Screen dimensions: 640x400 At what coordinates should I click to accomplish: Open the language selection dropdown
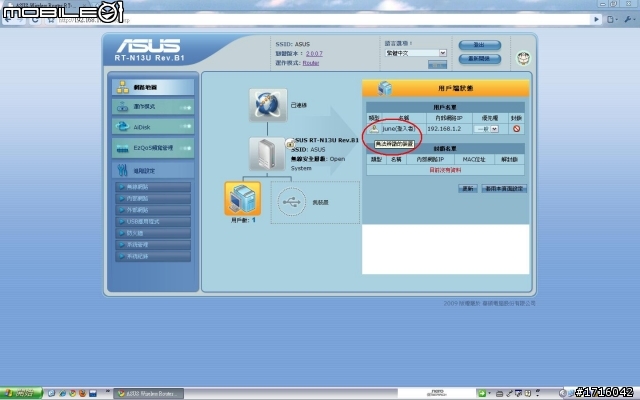[x=416, y=53]
